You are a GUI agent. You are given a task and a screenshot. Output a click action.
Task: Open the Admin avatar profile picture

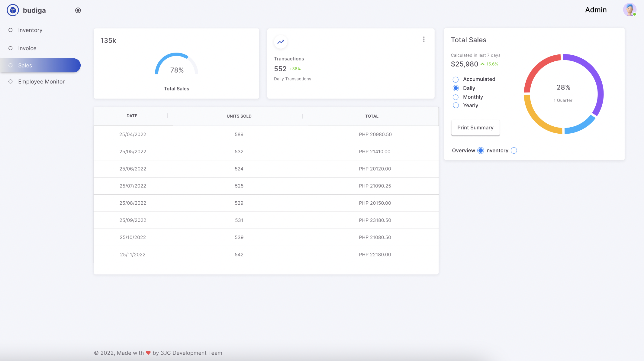click(630, 10)
